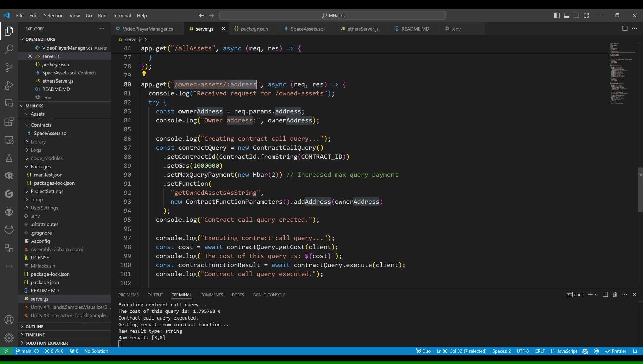Split the editor right

(625, 29)
